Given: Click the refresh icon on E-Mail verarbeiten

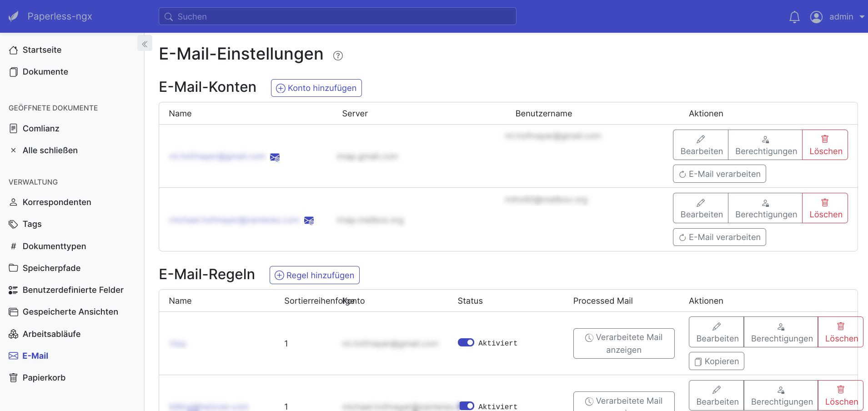Looking at the screenshot, I should point(682,174).
